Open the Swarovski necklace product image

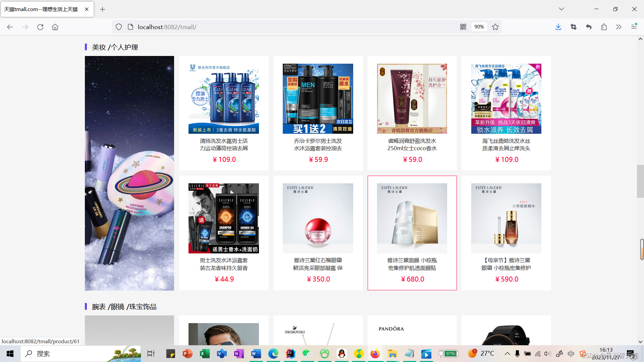tap(318, 334)
